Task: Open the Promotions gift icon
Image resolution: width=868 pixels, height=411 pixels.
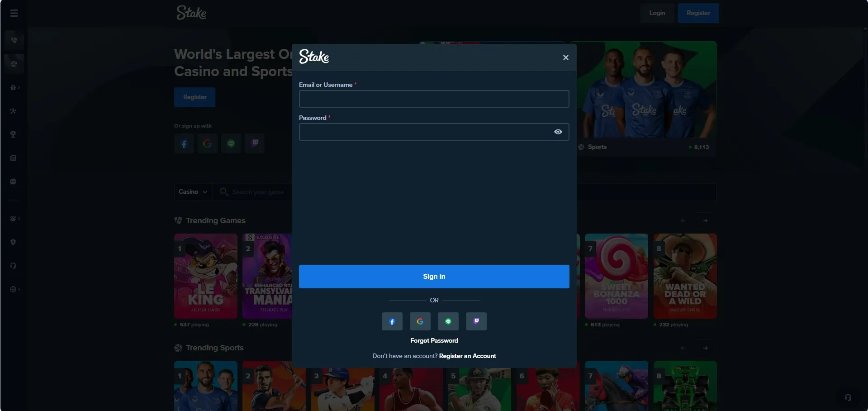Action: (14, 87)
